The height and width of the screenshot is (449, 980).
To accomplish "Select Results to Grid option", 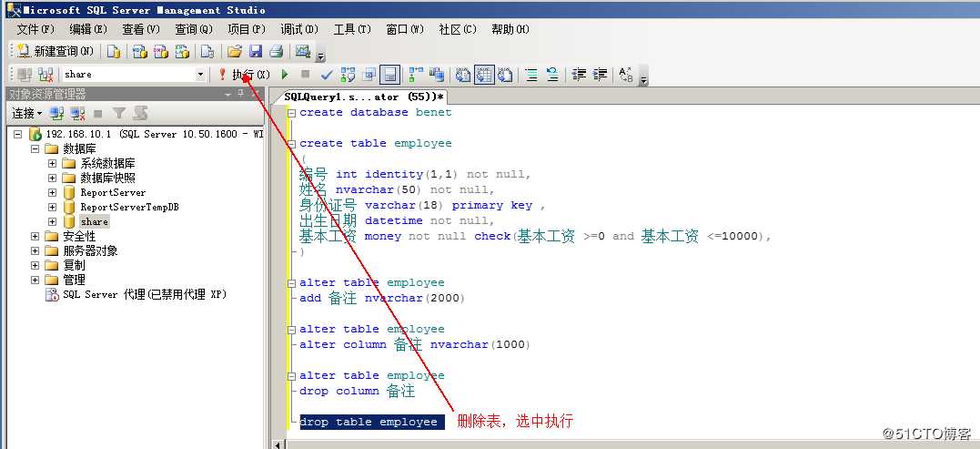I will pos(484,75).
